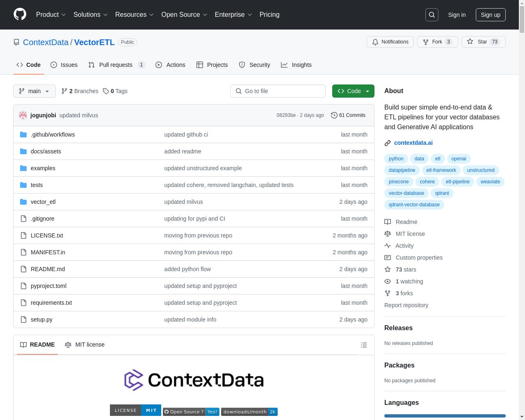This screenshot has width=525, height=420.
Task: Click the scale icon next to MIT license
Action: click(x=388, y=234)
